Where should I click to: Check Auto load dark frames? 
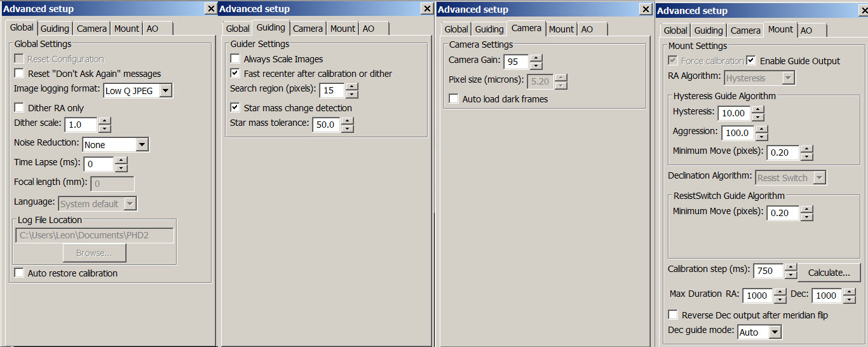coord(454,99)
